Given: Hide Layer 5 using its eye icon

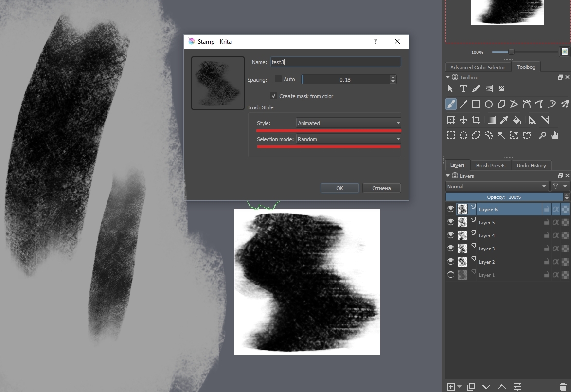Looking at the screenshot, I should (x=451, y=222).
